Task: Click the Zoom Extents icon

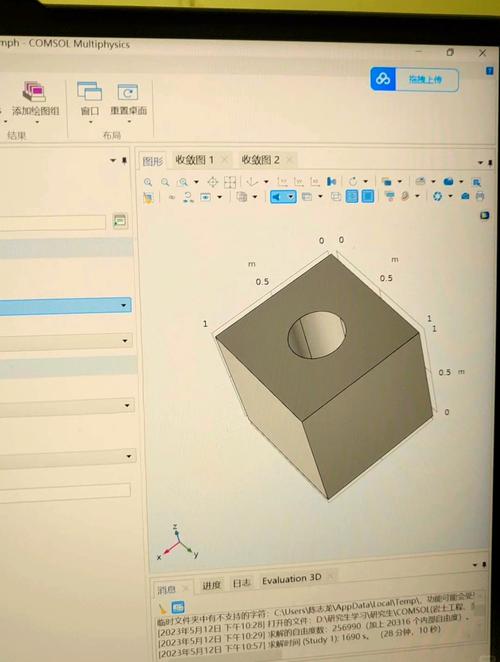Action: 230,182
